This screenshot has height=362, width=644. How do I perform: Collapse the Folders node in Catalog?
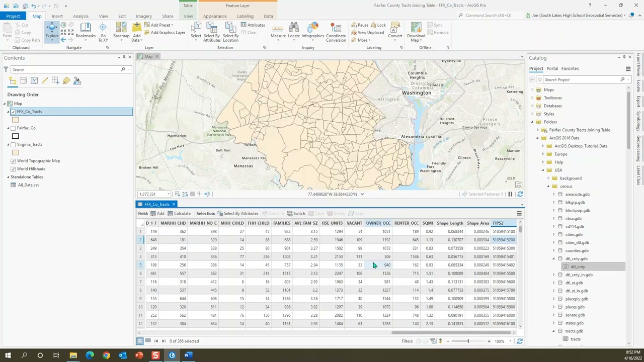[532, 122]
